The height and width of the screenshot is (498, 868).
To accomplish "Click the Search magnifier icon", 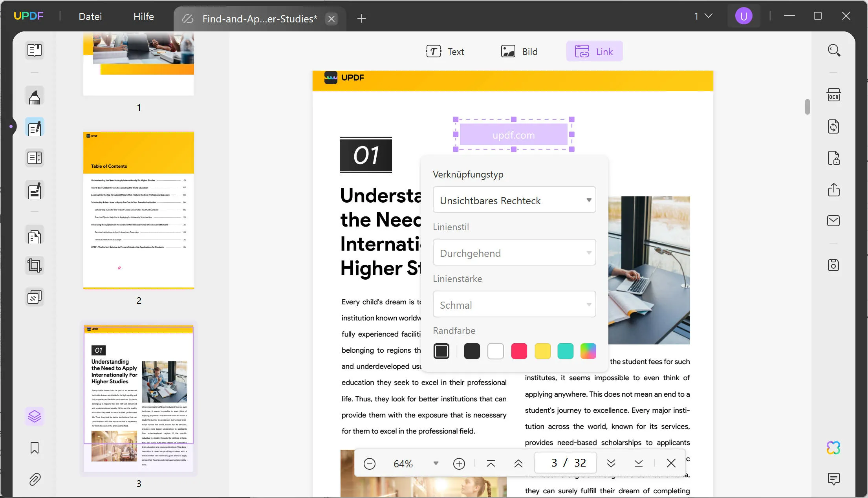I will tap(833, 50).
